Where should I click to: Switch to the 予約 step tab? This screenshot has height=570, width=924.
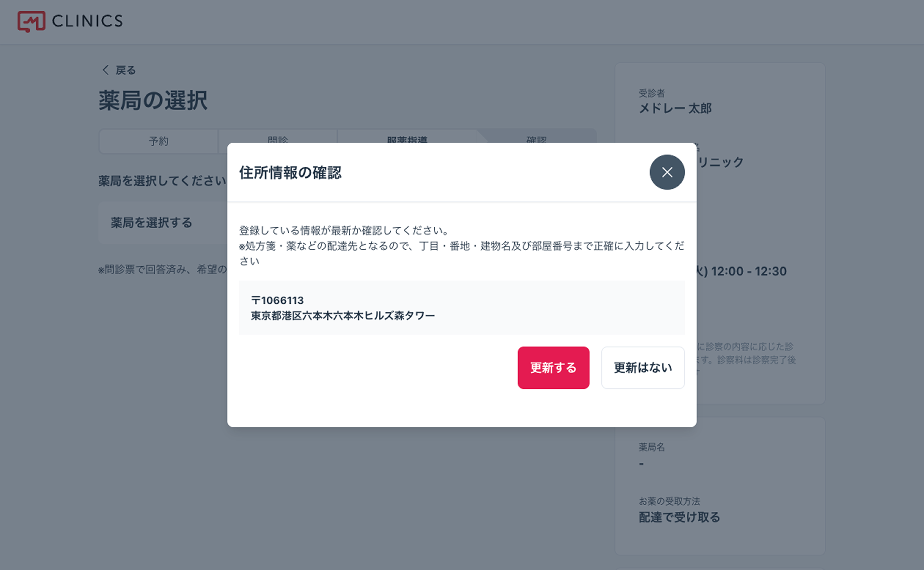point(158,141)
